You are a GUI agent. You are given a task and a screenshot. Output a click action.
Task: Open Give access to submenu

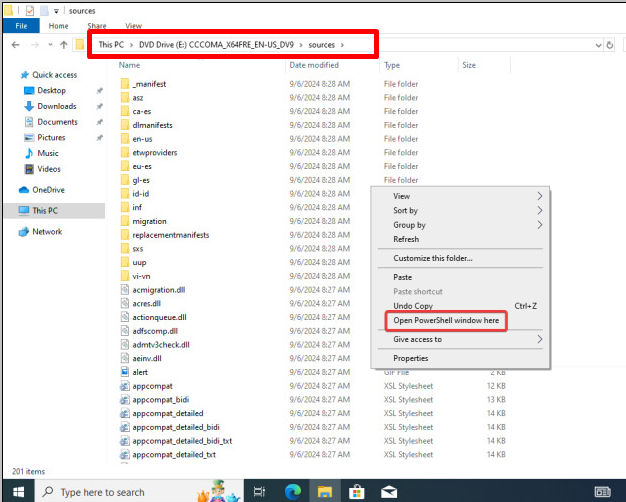(x=460, y=339)
